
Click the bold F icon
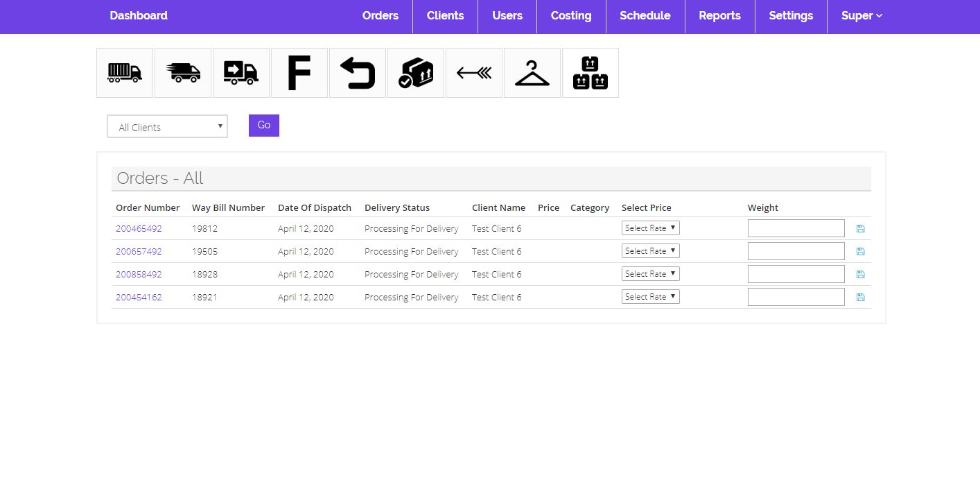click(299, 73)
